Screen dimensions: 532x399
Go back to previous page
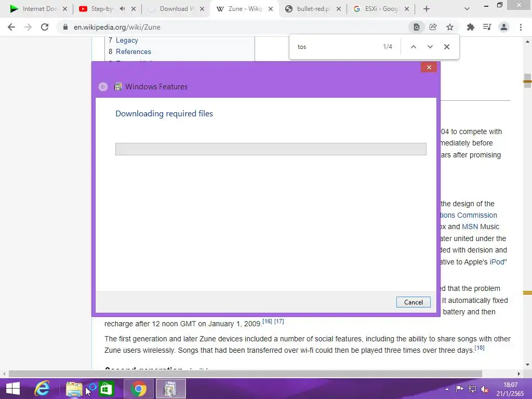tap(11, 27)
